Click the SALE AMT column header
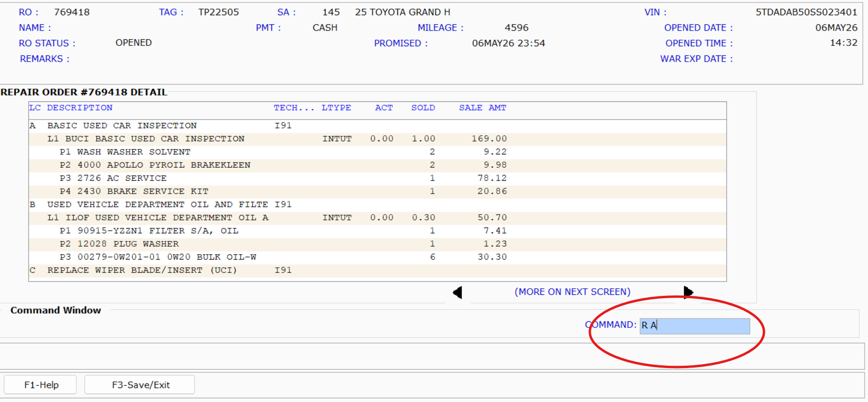The image size is (868, 402). pyautogui.click(x=482, y=108)
